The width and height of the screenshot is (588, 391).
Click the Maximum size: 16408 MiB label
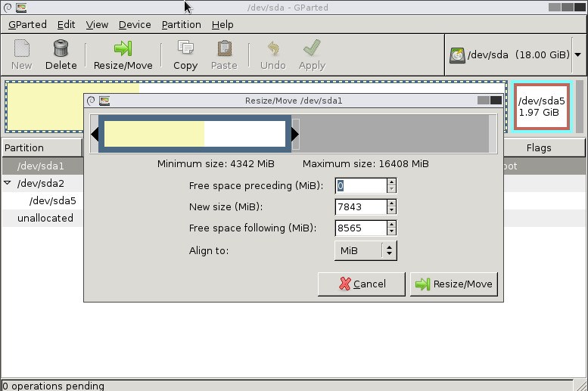point(366,164)
